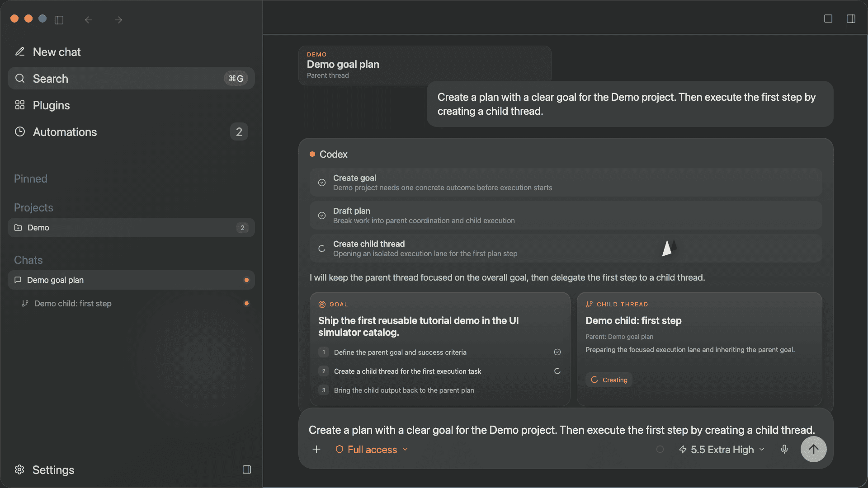The image size is (868, 488).
Task: Open the Demo child: first step card
Action: click(x=699, y=349)
